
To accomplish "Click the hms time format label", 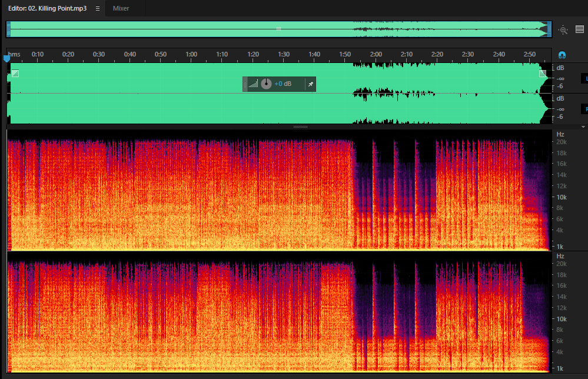I will coord(14,54).
